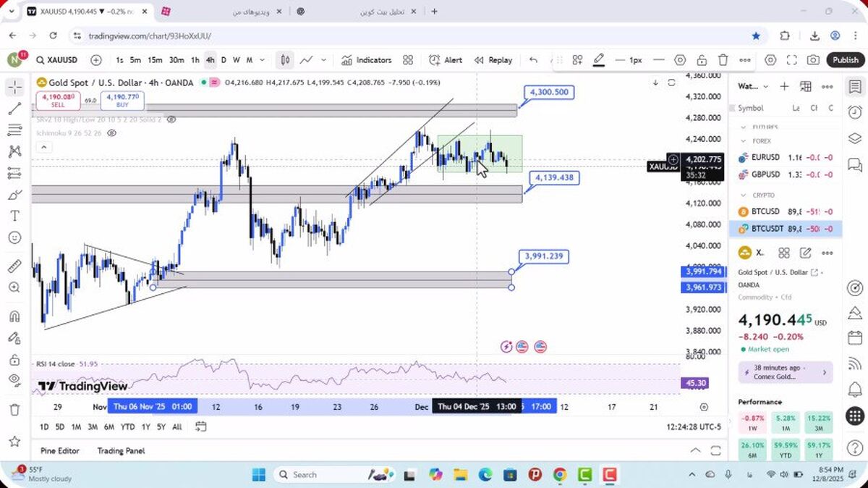The image size is (868, 488).
Task: Activate the zoom in tool
Action: coord(14,287)
